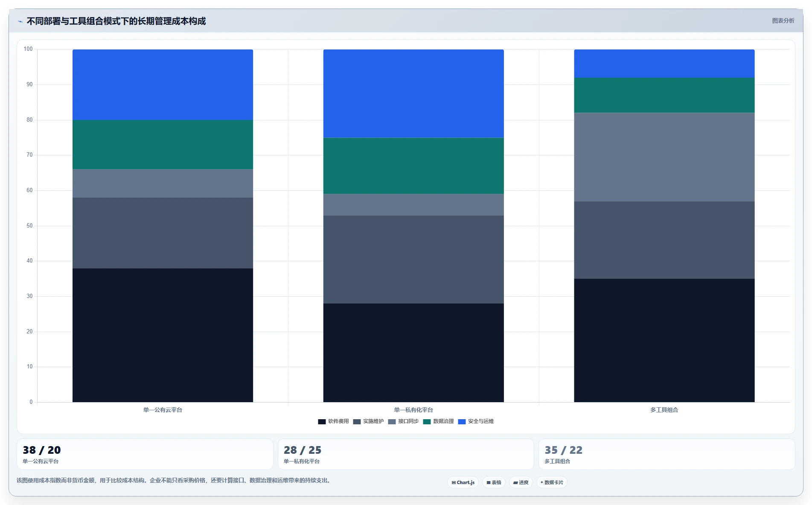Select the Chart.js tag at the bottom
The height and width of the screenshot is (505, 812).
click(463, 482)
